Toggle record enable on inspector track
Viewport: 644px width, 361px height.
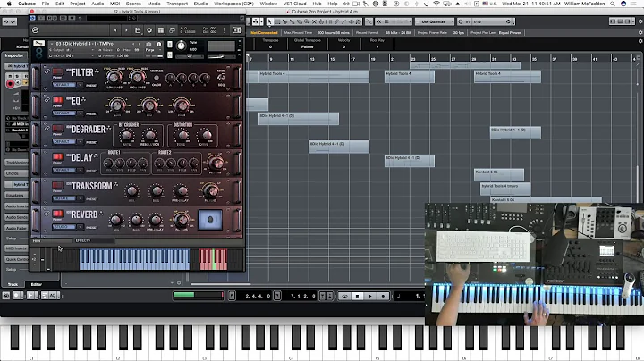point(10,84)
